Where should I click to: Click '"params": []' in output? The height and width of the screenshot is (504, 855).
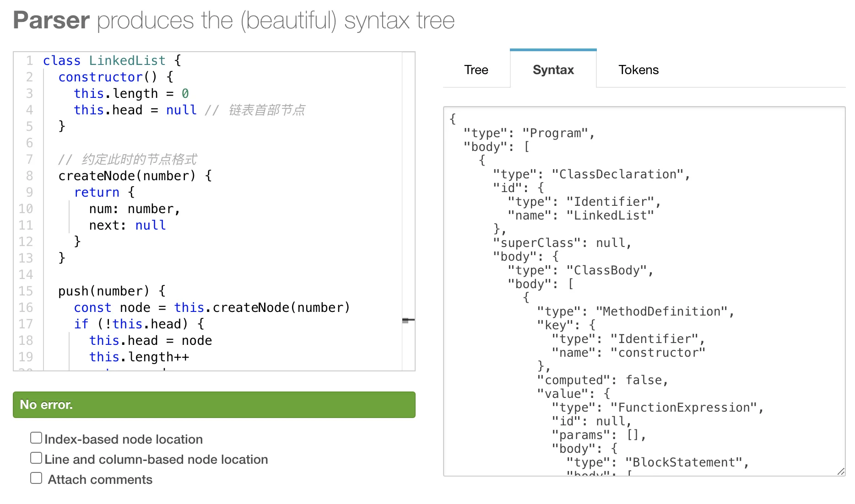[x=599, y=435]
